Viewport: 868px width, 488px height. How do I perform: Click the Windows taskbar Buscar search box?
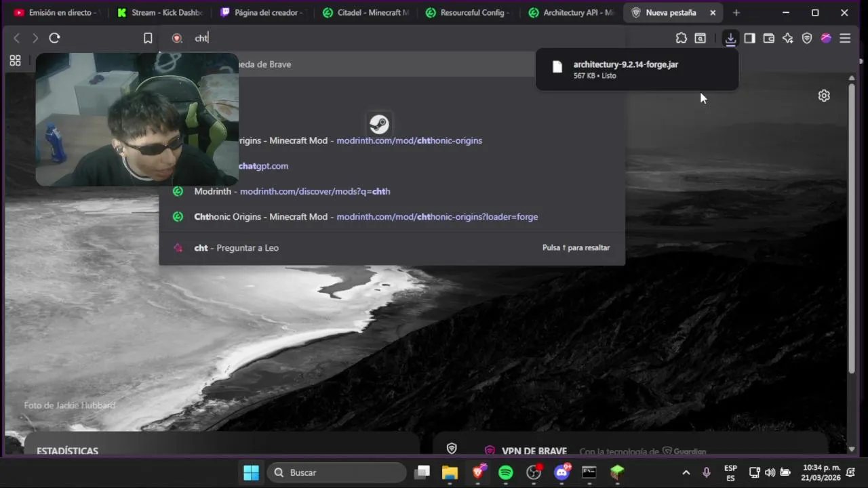pos(337,472)
